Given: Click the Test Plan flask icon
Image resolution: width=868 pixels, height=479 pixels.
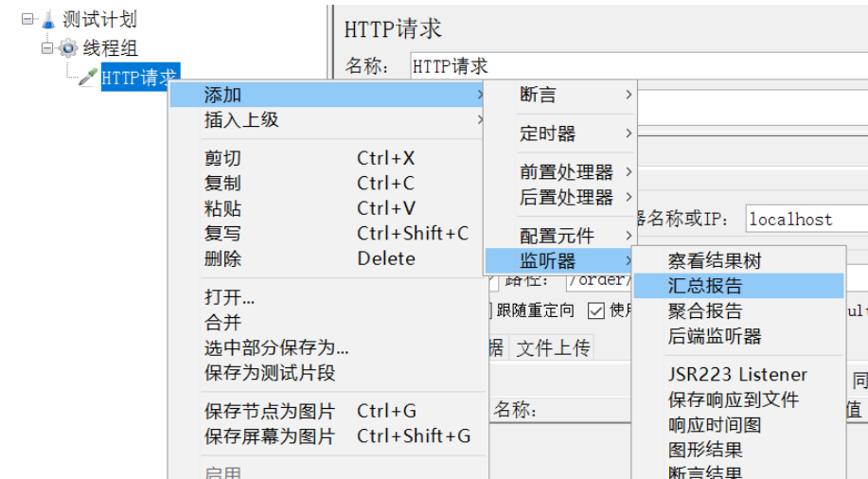Looking at the screenshot, I should pyautogui.click(x=48, y=20).
